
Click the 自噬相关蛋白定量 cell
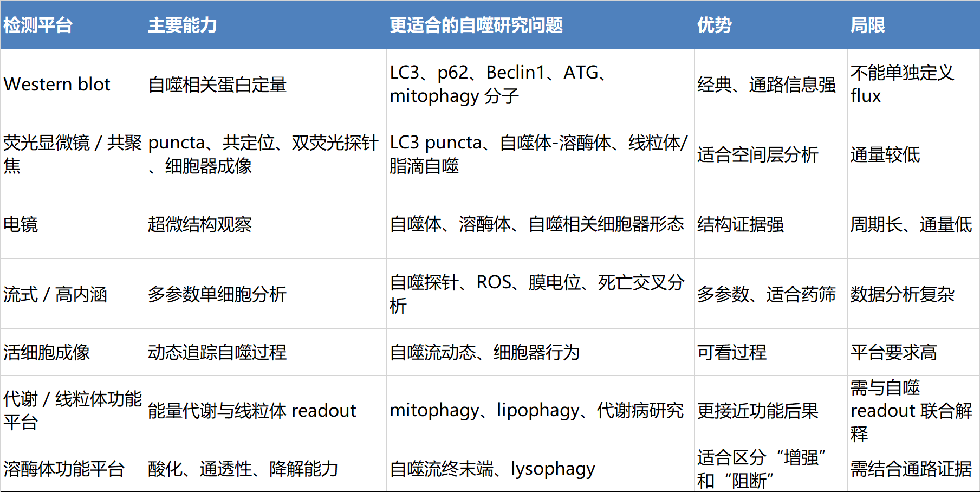[x=217, y=85]
